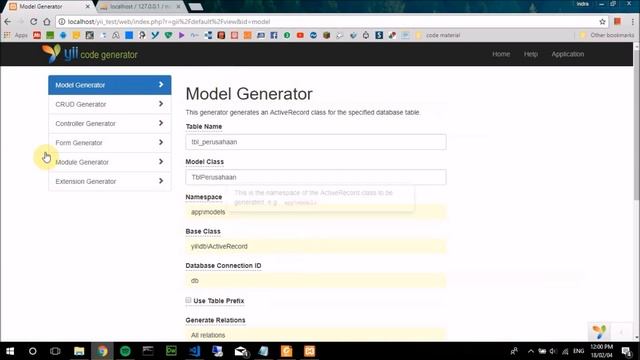This screenshot has width=640, height=360.
Task: Click the chevron on the Model Generator row
Action: click(161, 84)
